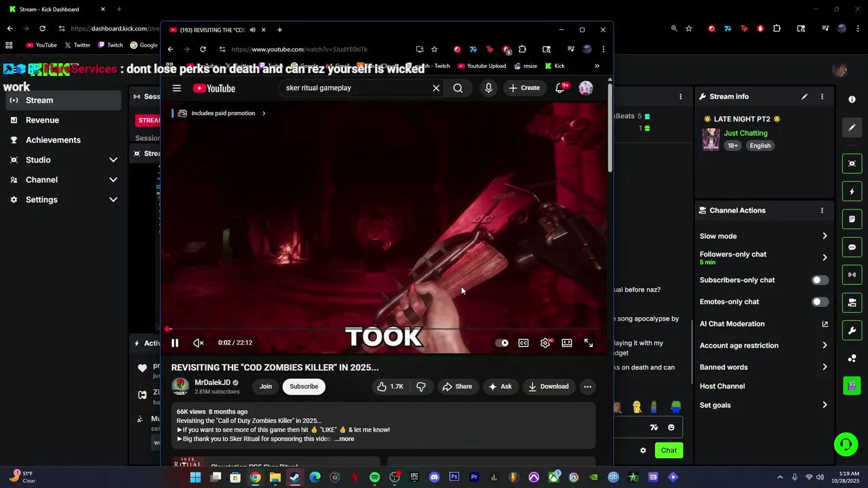Open YouTube account avatar menu
868x488 pixels.
coord(586,88)
